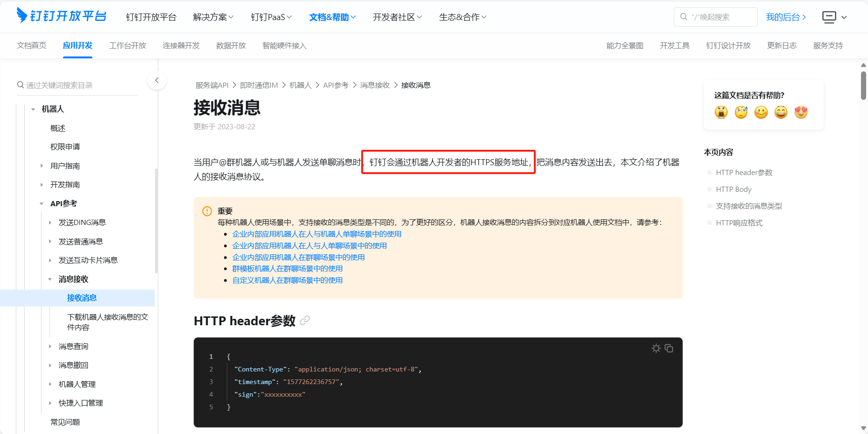Click the page vertical scrollbar thumb
Screen dimensions: 868x434
[863, 85]
